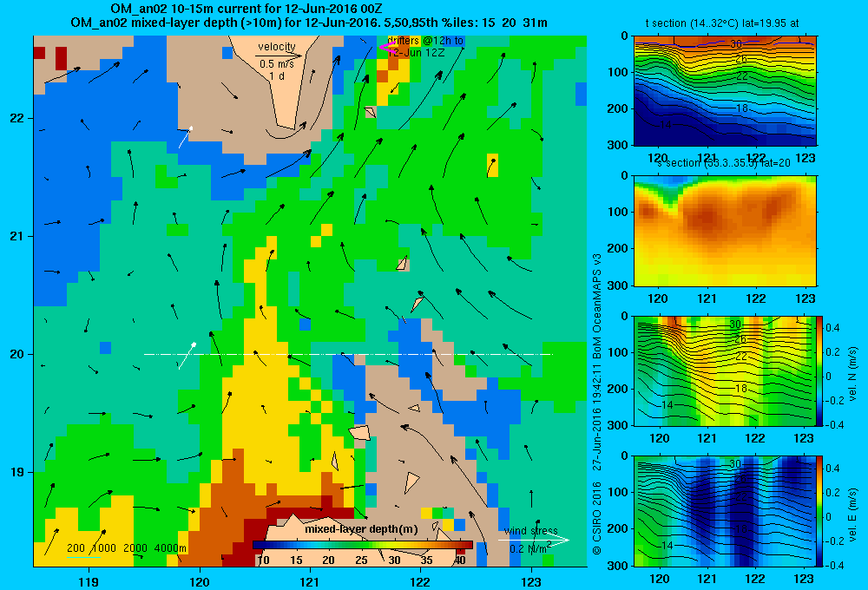Image resolution: width=868 pixels, height=590 pixels.
Task: Click latitude label 22 on main map
Action: [16, 118]
